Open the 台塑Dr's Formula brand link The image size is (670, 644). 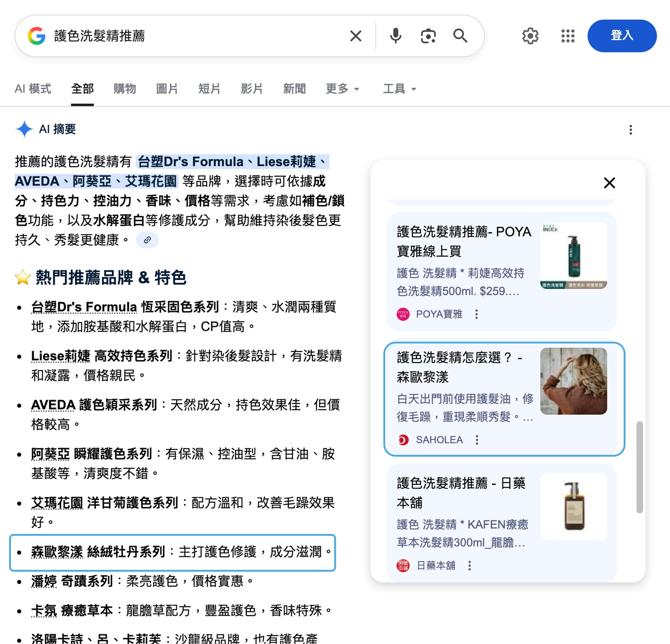tap(84, 307)
